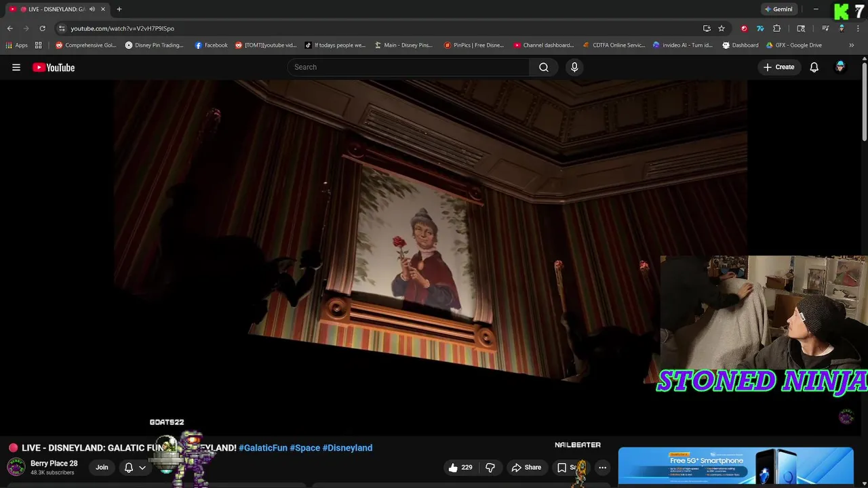Open a new browser tab
The width and height of the screenshot is (868, 488).
coord(119,9)
